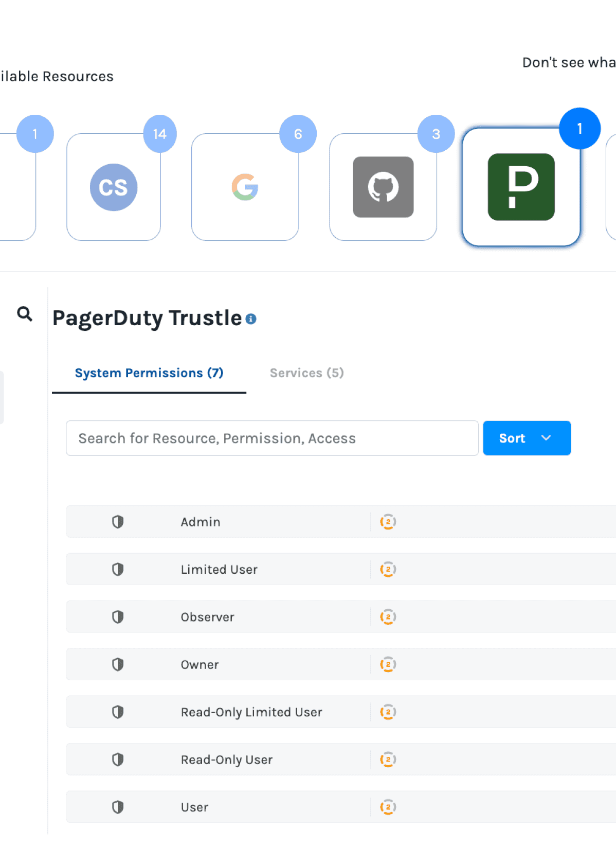Click the shield icon in the last User row
Screen dimensions: 616x847
[x=118, y=807]
